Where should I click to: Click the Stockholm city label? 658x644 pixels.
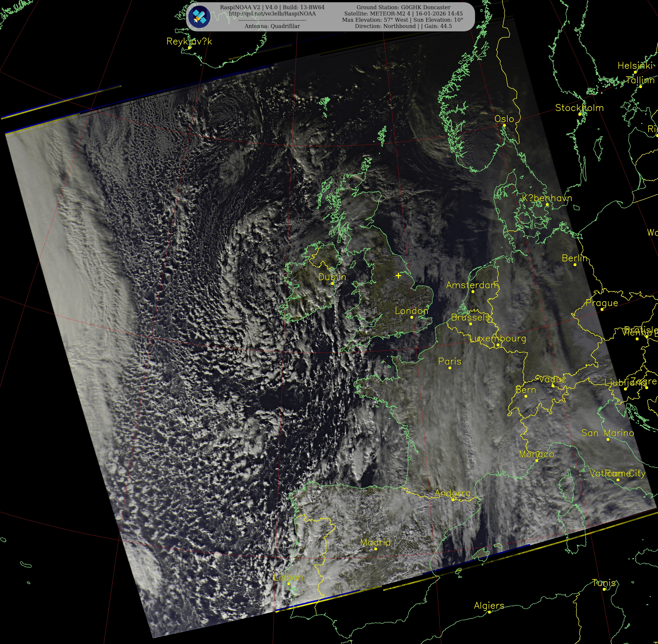coord(579,108)
